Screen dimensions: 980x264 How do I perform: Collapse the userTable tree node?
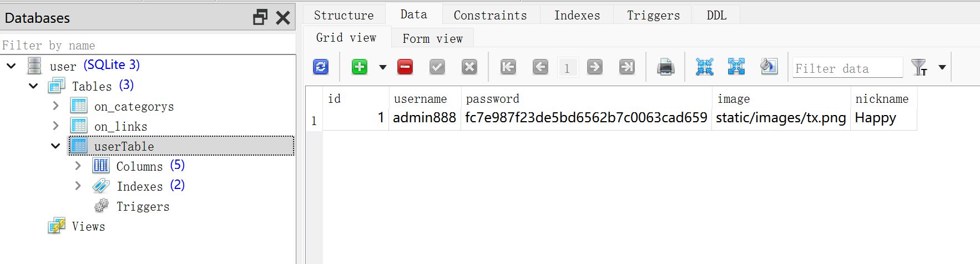tap(55, 146)
